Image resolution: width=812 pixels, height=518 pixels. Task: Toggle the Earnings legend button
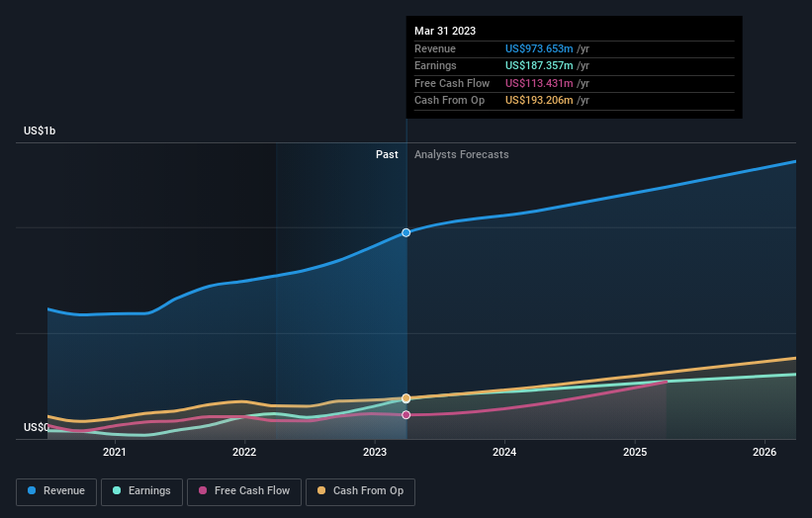point(141,491)
